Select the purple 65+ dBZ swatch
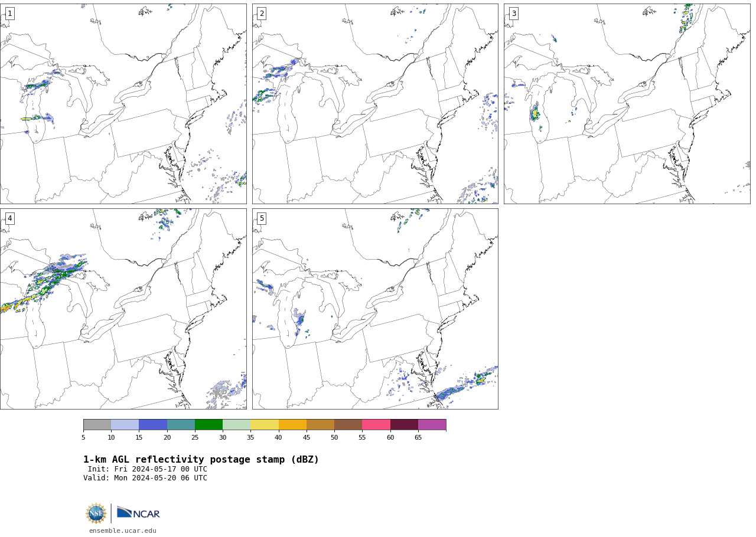 432,425
